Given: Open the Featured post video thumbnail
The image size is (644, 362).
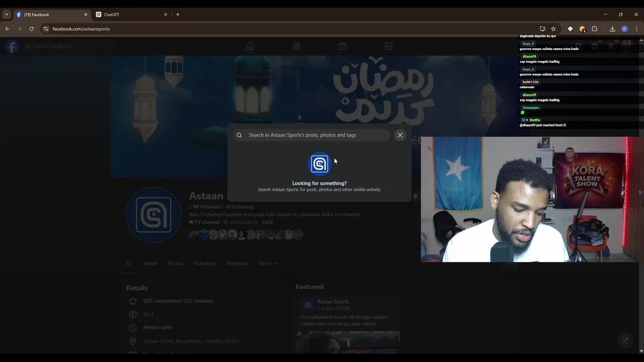Looking at the screenshot, I should (348, 342).
